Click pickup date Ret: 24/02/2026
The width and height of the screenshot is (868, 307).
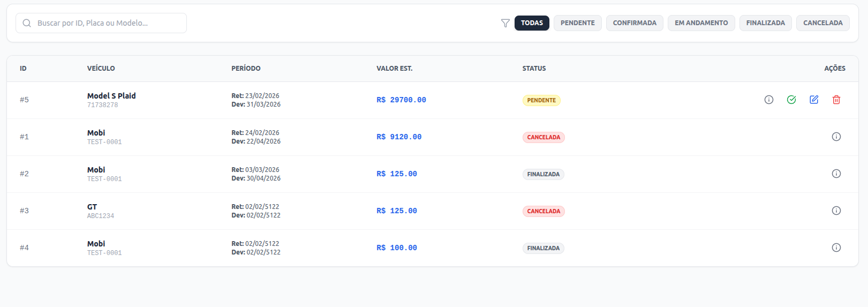255,133
